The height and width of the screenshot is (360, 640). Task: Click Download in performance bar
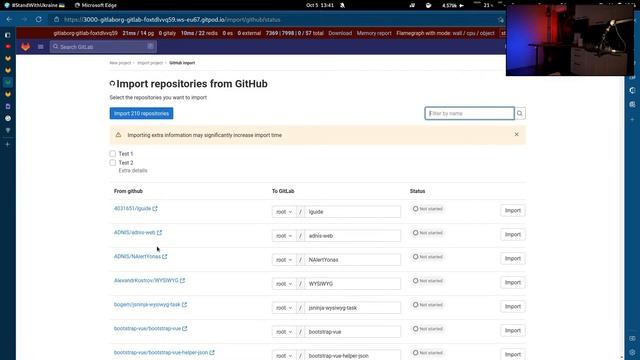click(340, 33)
